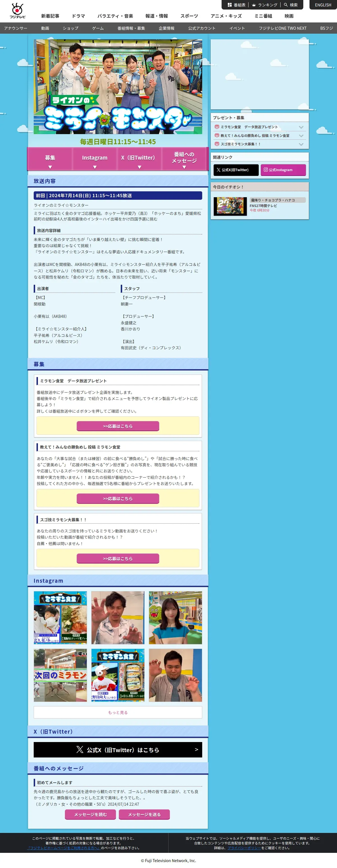Expand ミラモン食堂 データ放送プレゼント sidebar item

(x=259, y=127)
